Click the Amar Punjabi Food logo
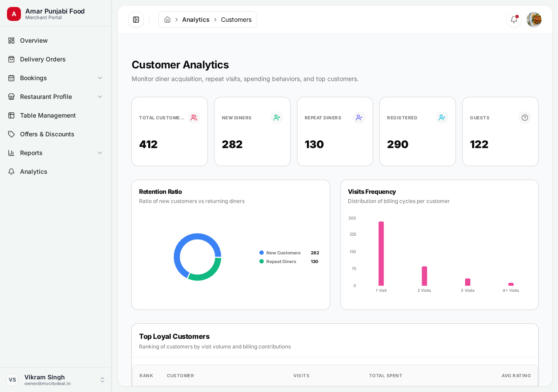Viewport: 558px width, 392px height. click(x=14, y=14)
